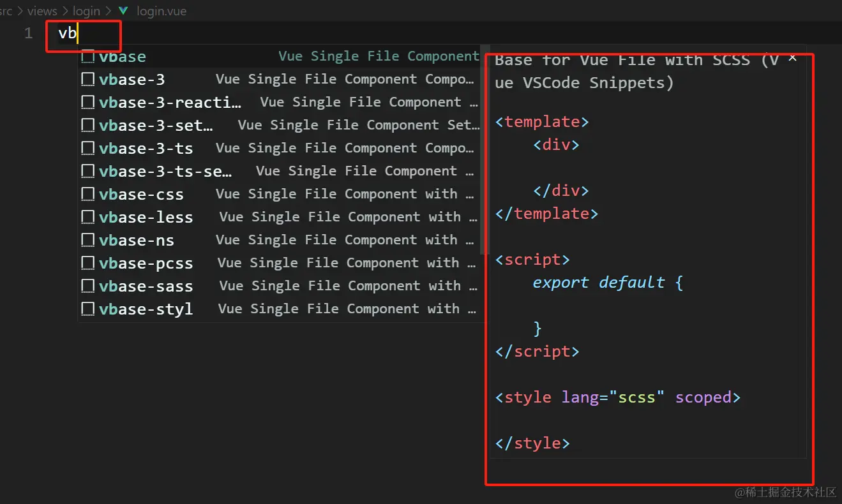The image size is (842, 504).
Task: Click the </style> closing tag in preview
Action: click(532, 443)
